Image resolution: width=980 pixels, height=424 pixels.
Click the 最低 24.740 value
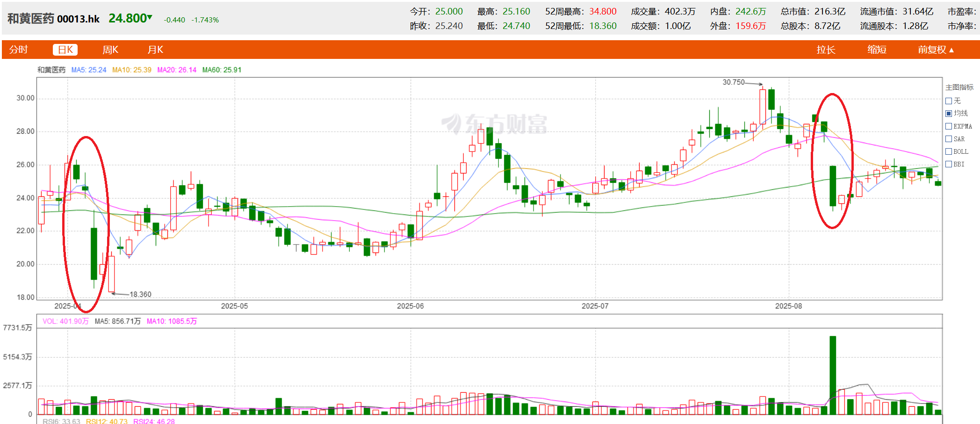tap(516, 26)
